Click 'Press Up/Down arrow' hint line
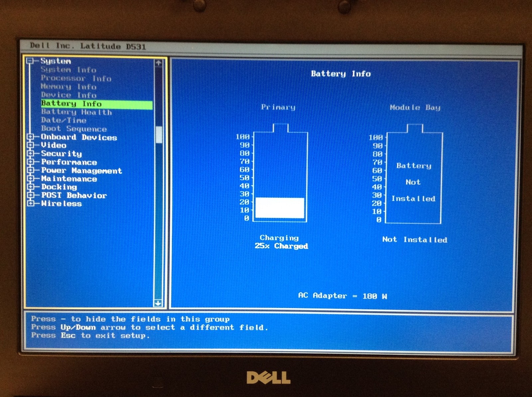This screenshot has width=532, height=397. [x=150, y=327]
